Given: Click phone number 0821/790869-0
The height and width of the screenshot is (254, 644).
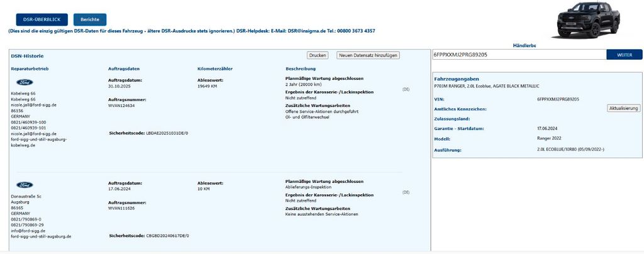Looking at the screenshot, I should click(26, 219).
